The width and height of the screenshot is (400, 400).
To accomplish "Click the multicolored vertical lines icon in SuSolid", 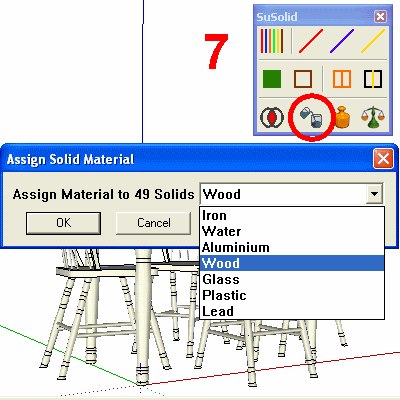I will [272, 41].
